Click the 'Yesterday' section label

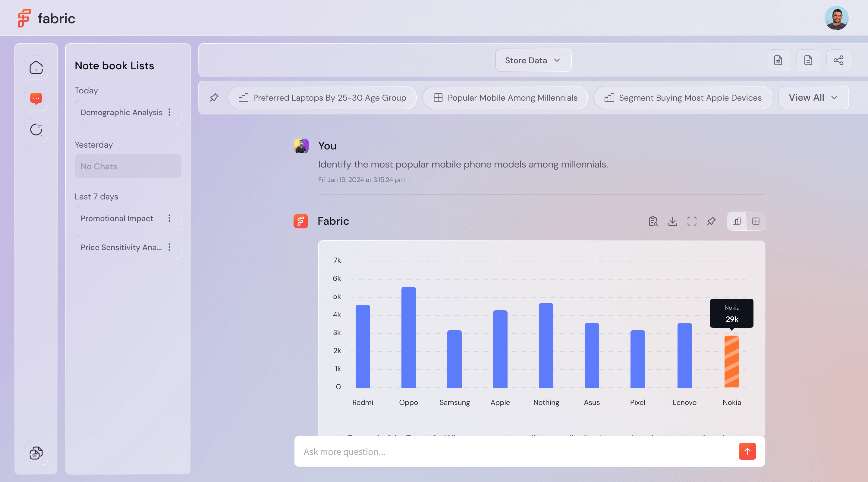point(94,145)
